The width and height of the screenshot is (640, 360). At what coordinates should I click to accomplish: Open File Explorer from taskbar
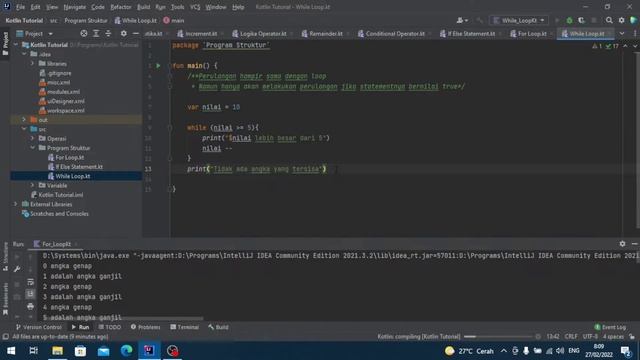click(x=57, y=351)
